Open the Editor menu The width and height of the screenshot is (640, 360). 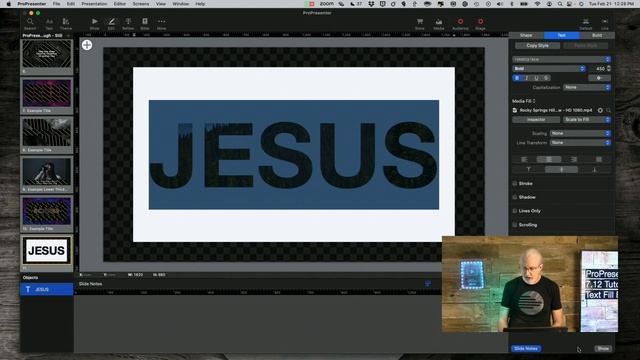point(120,4)
